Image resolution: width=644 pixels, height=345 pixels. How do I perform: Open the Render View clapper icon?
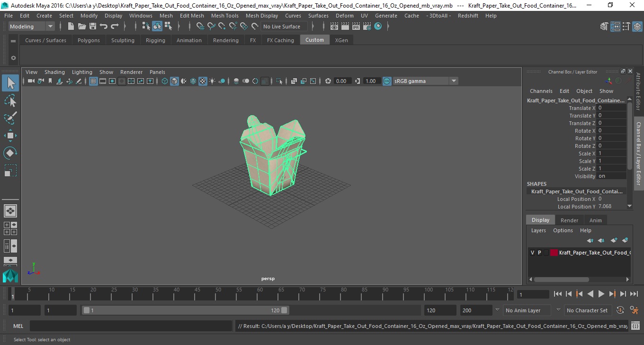pyautogui.click(x=334, y=27)
